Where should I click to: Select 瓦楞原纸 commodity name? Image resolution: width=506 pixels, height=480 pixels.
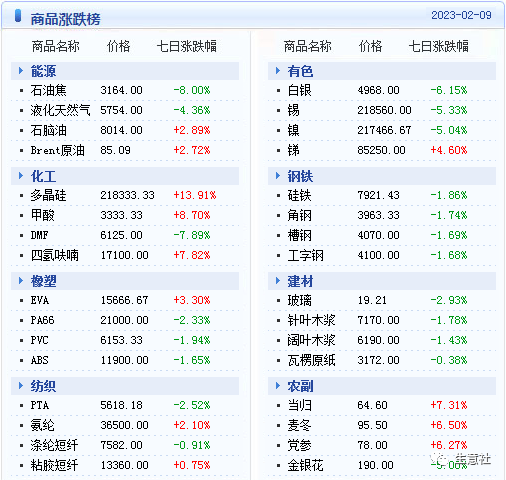point(312,360)
